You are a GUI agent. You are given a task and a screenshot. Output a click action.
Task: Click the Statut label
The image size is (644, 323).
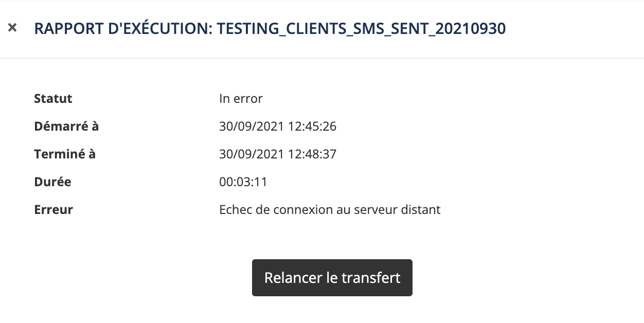[53, 98]
